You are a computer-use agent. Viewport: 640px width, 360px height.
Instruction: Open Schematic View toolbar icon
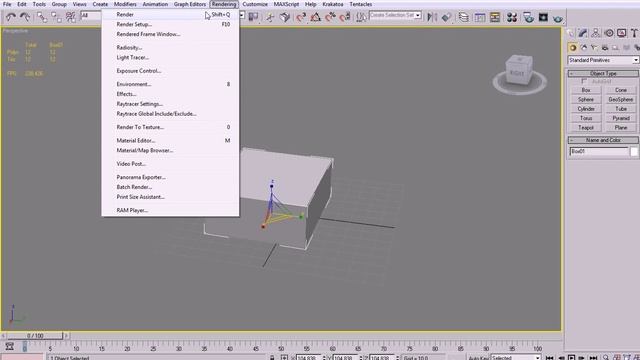click(495, 17)
